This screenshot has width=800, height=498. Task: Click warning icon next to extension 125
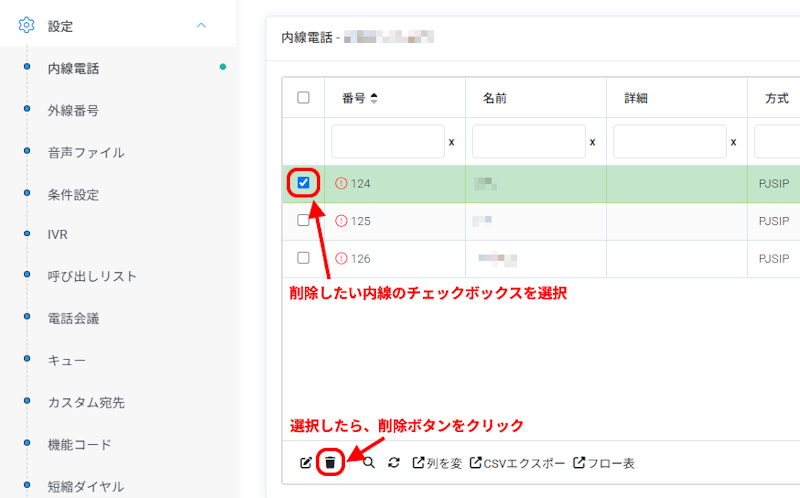[x=341, y=221]
